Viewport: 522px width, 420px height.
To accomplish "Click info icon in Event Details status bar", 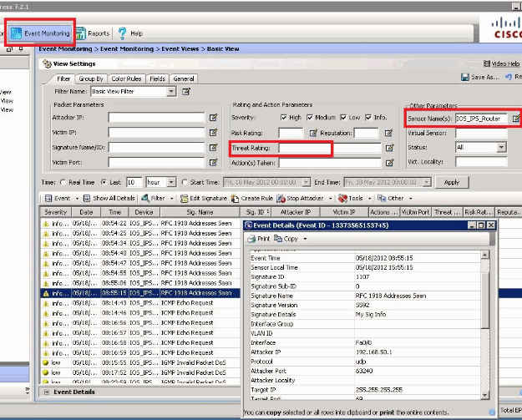I will (492, 412).
